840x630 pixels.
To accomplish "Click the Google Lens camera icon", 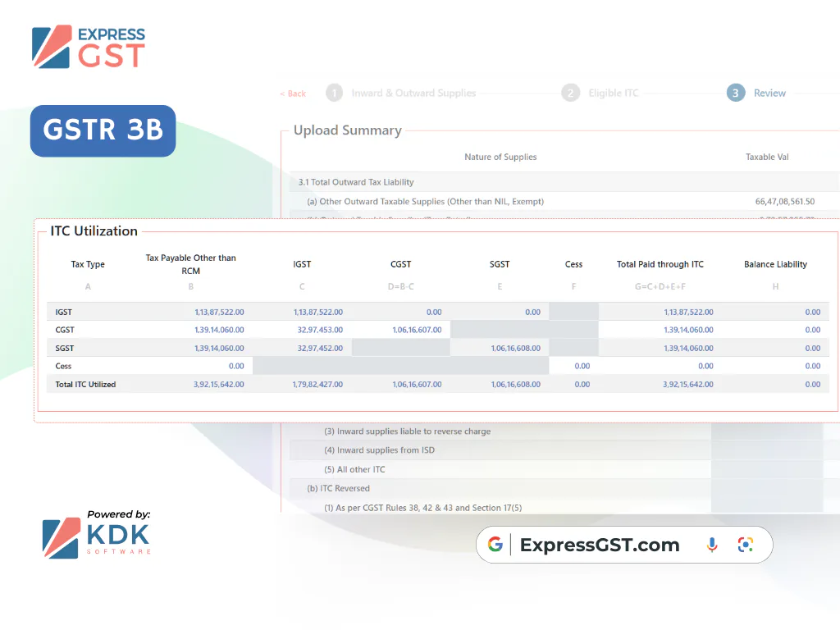I will pyautogui.click(x=745, y=545).
